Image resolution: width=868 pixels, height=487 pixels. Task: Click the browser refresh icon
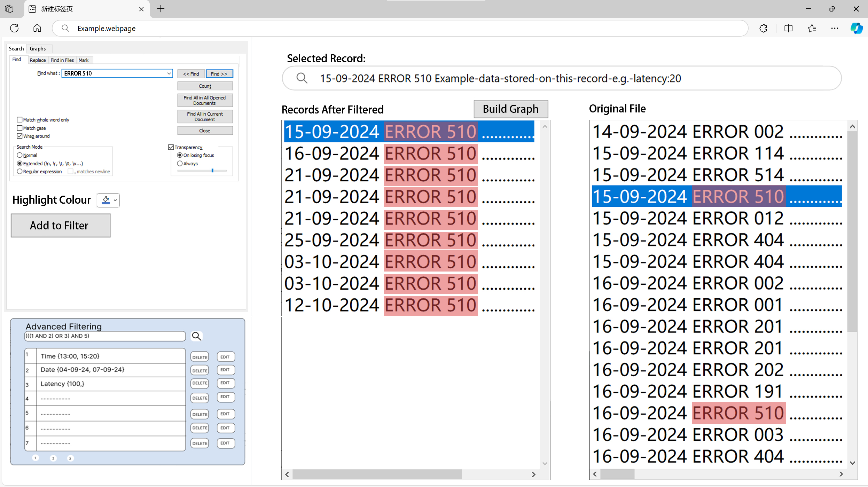[14, 28]
